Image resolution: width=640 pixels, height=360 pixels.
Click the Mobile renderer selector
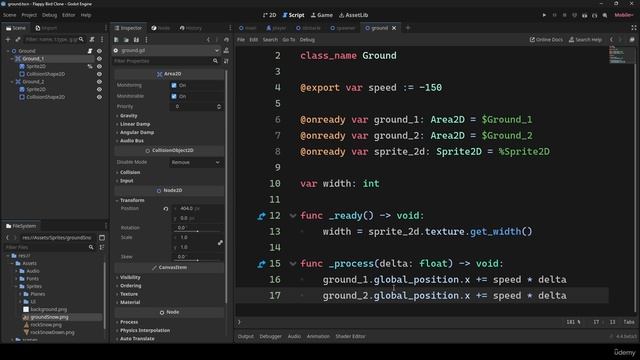624,15
